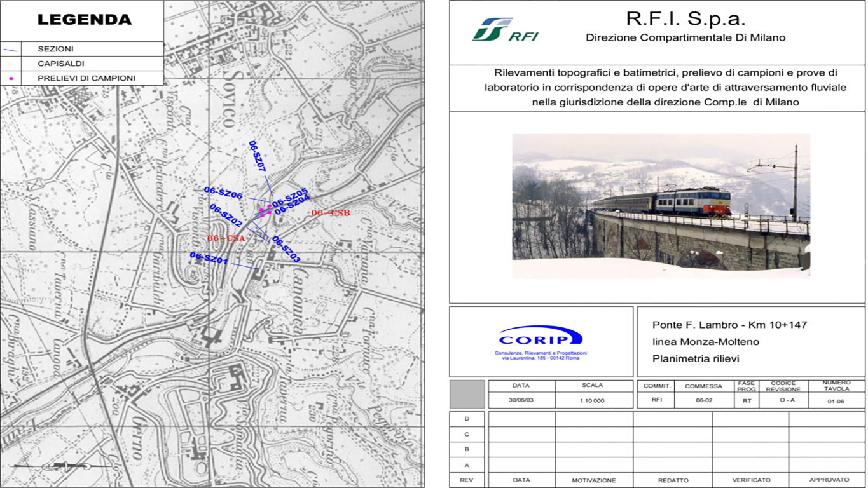The width and height of the screenshot is (868, 488).
Task: Click the PRELIEVI DI CAMPIONI legend entry
Action: 86,78
